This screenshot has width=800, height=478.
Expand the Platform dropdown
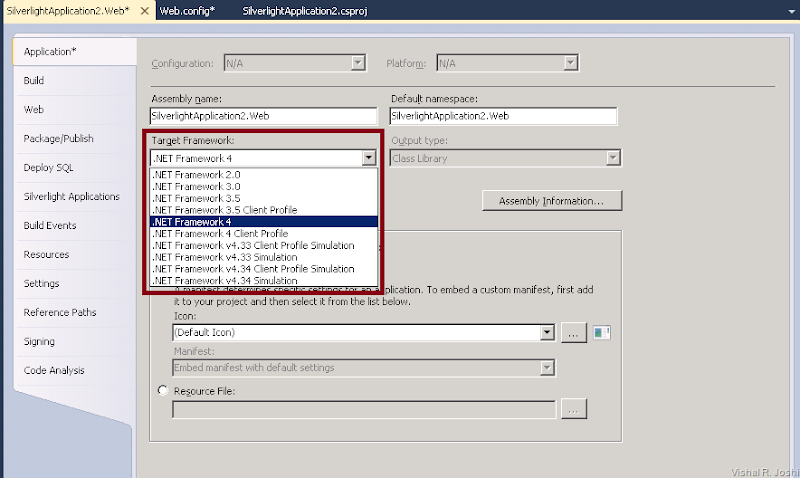[x=571, y=63]
